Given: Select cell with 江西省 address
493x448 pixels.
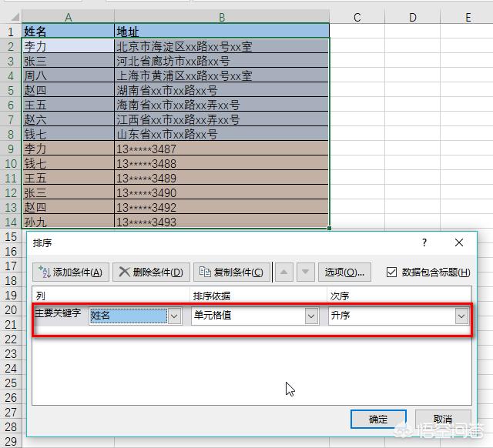Looking at the screenshot, I should 222,119.
